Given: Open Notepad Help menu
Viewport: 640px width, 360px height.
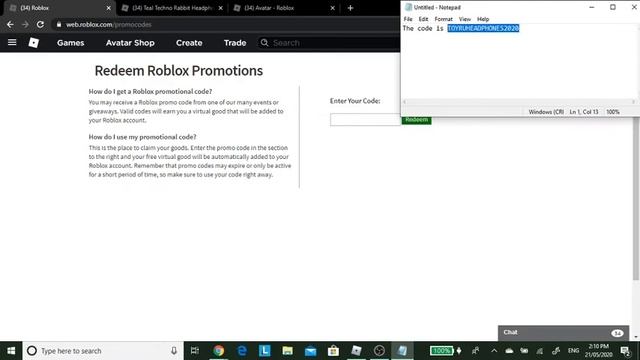Looking at the screenshot, I should (x=483, y=19).
